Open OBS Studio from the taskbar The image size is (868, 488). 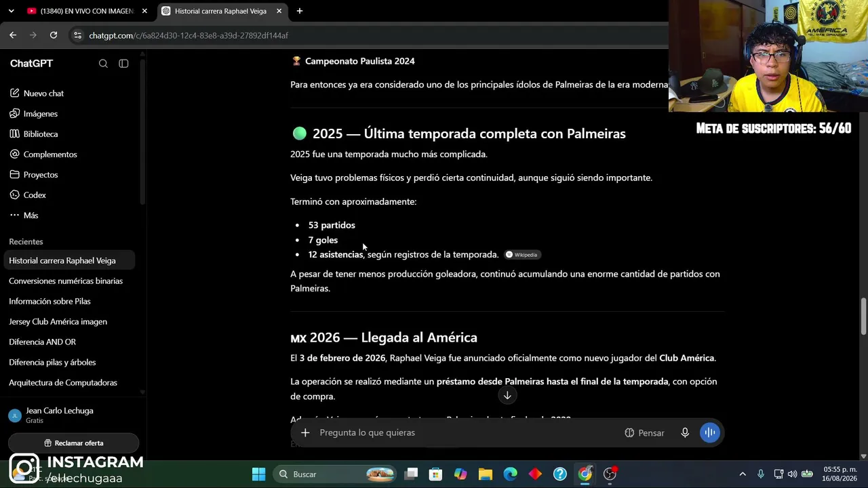[610, 474]
